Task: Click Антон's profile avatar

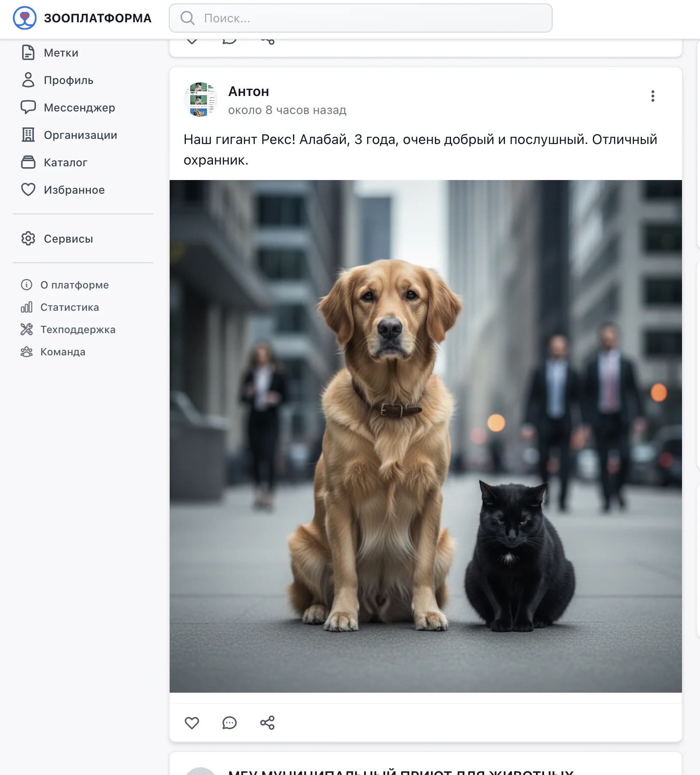Action: 200,100
